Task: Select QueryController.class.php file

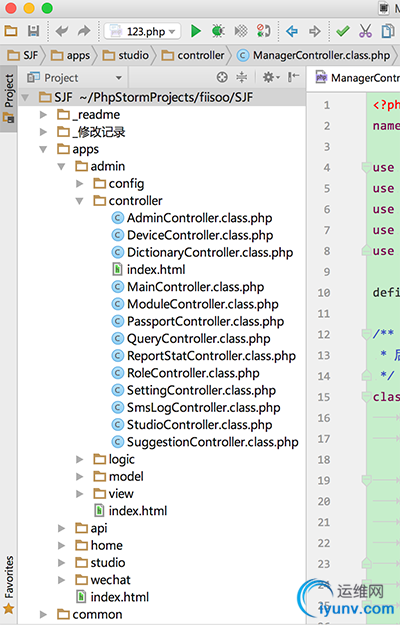Action: pyautogui.click(x=191, y=339)
